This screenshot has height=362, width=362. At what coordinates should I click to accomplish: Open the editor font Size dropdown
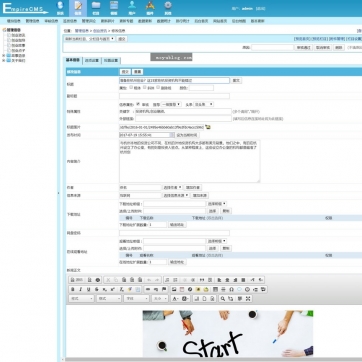pyautogui.click(x=160, y=299)
